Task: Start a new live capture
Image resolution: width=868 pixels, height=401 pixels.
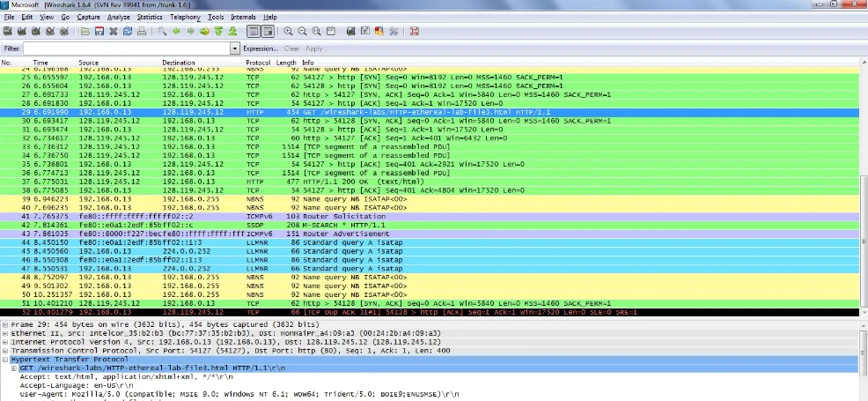Action: (36, 32)
